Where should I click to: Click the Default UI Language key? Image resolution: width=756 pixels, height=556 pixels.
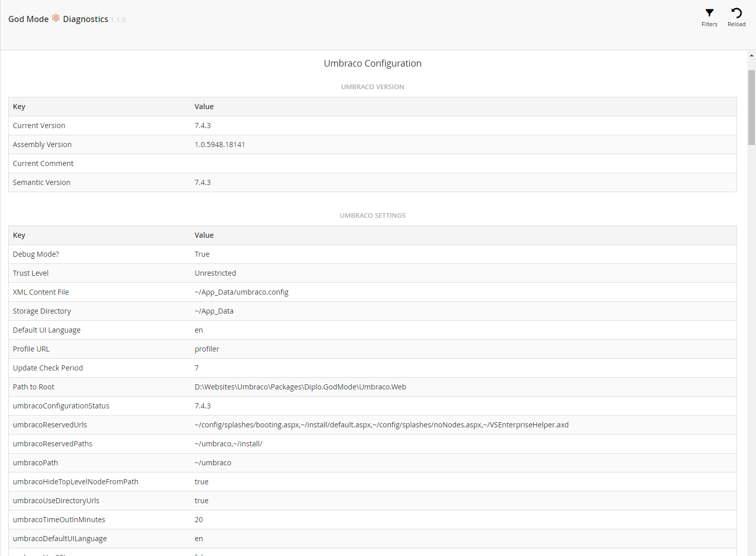(x=47, y=330)
